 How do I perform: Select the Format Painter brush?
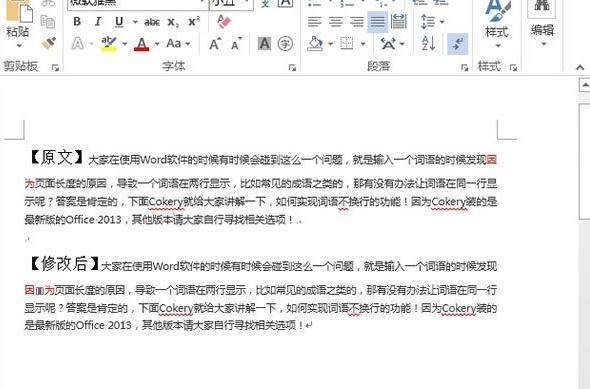click(49, 43)
